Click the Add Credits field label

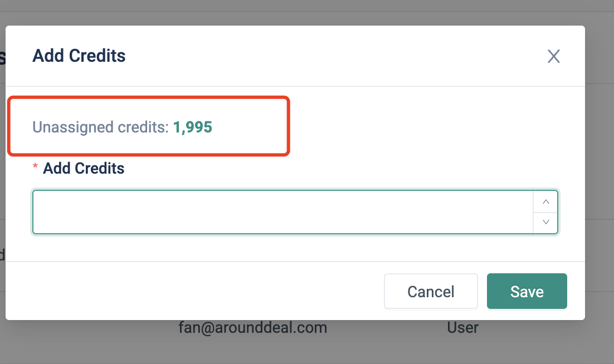(84, 168)
